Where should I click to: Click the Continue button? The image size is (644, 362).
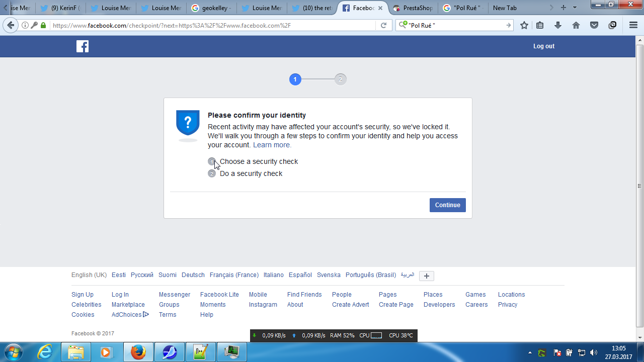click(x=448, y=205)
